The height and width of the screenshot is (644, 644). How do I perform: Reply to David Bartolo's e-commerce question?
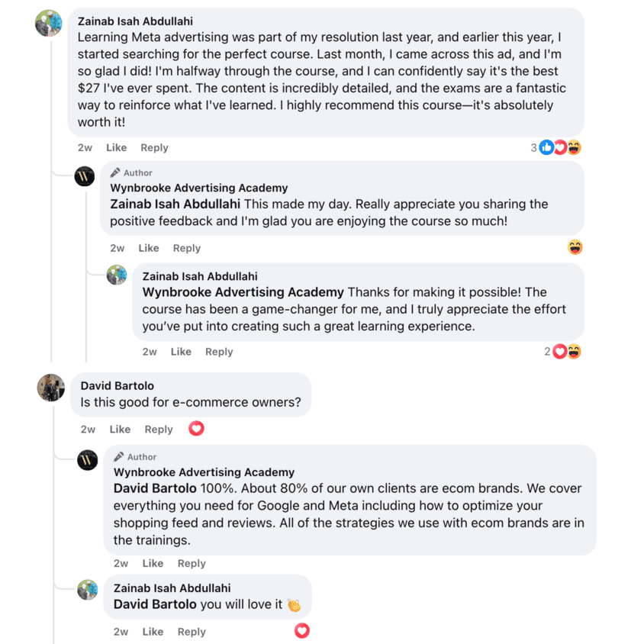tap(159, 429)
